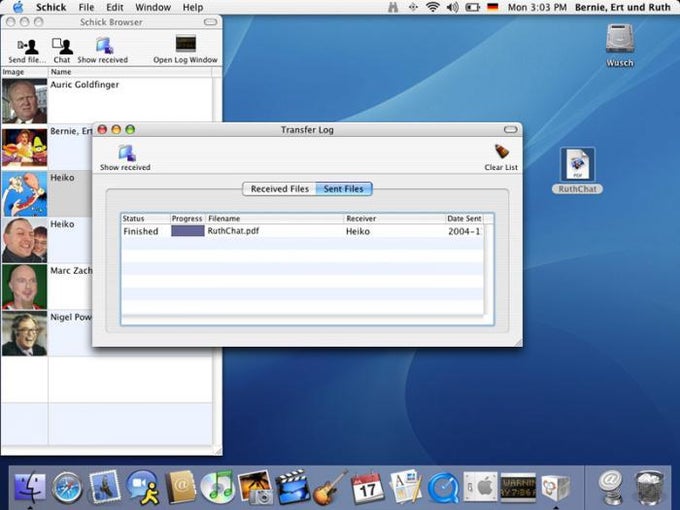680x510 pixels.
Task: Click German flag input menu icon
Action: coord(493,7)
